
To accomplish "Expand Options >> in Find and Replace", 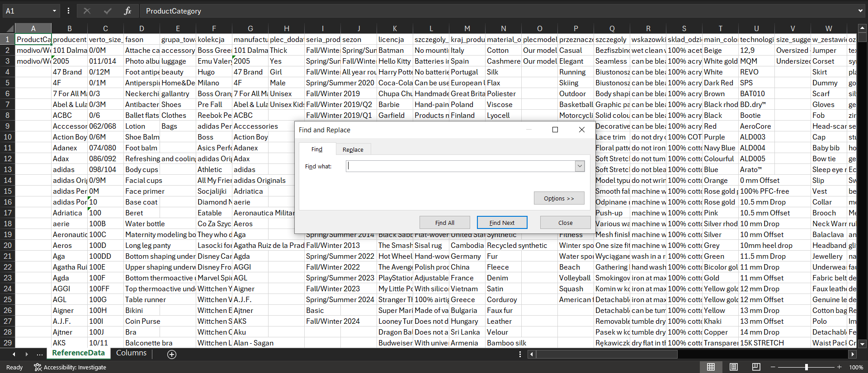I will tap(559, 198).
